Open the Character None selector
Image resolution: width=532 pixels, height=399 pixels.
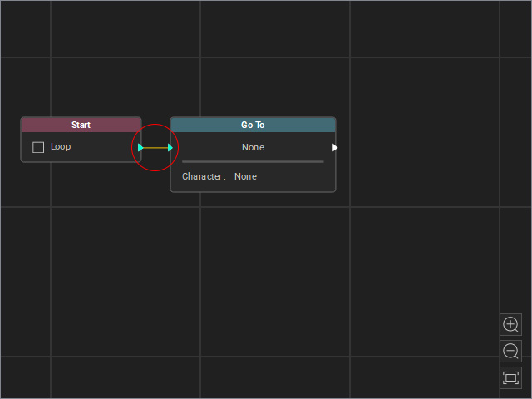click(246, 176)
